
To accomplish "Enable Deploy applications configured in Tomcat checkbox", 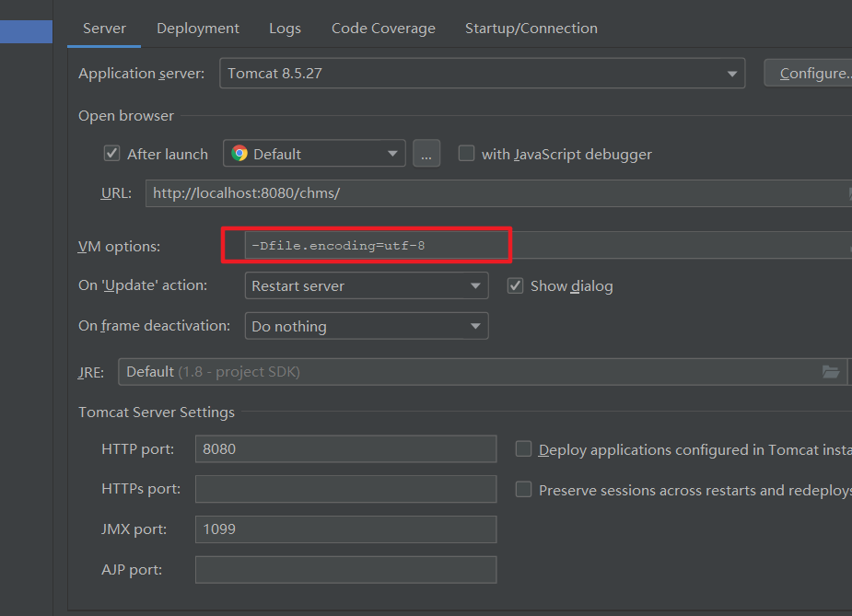I will (x=523, y=449).
